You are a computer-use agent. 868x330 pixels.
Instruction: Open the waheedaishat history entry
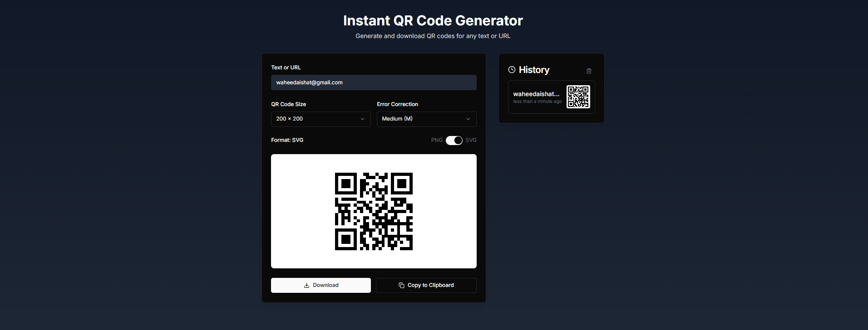[x=552, y=97]
